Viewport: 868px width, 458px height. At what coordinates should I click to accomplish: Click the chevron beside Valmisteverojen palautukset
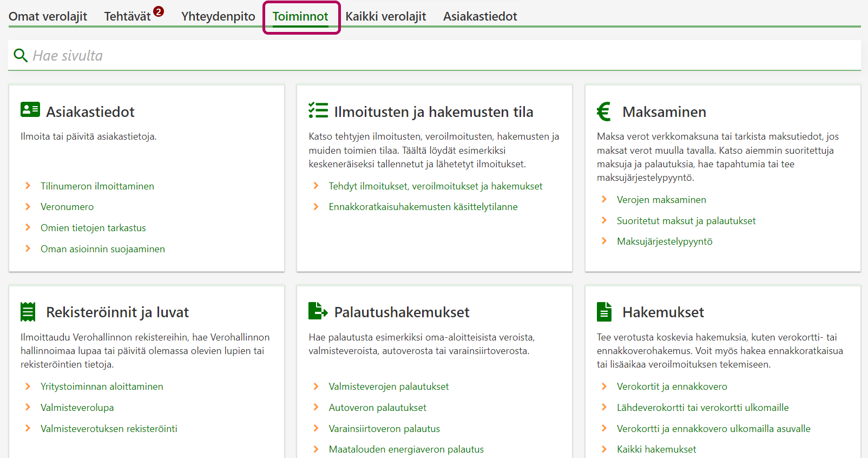click(316, 386)
